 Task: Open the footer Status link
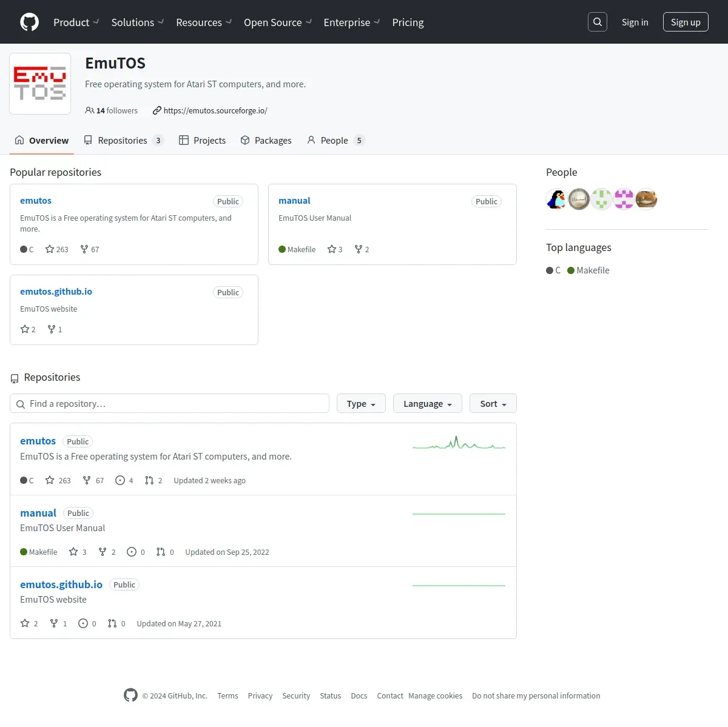331,696
